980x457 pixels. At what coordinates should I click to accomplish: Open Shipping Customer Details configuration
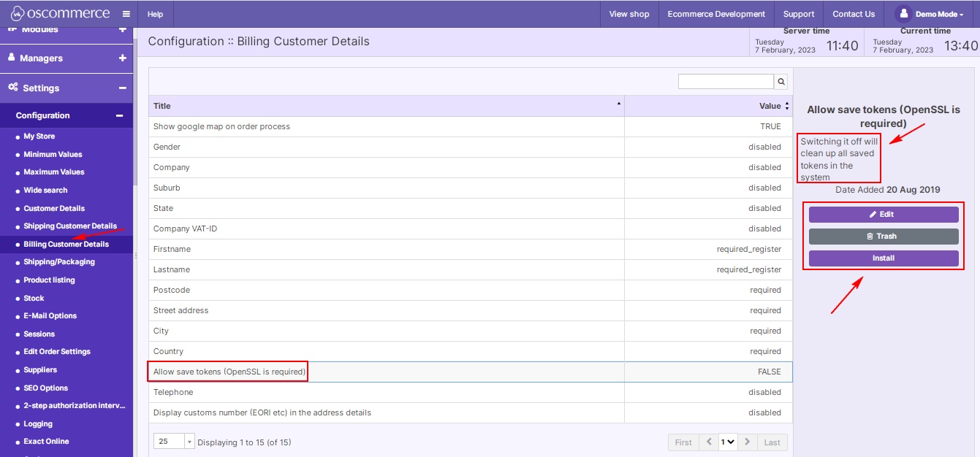[x=70, y=226]
